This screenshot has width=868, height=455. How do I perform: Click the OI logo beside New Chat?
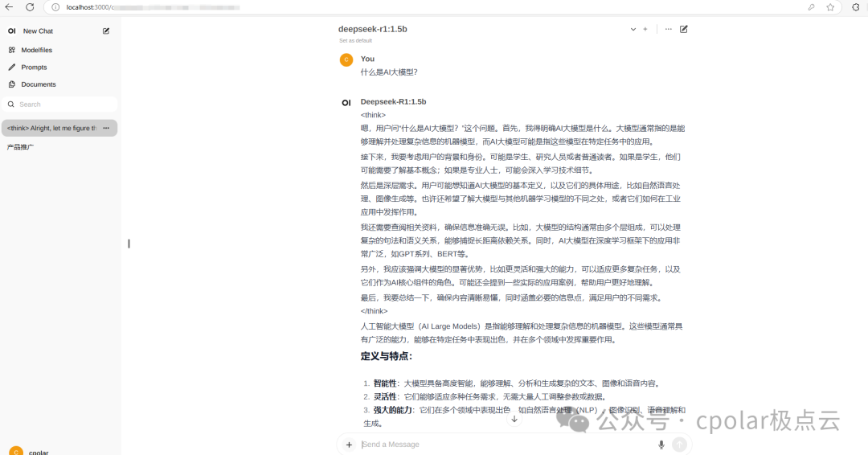(x=11, y=31)
